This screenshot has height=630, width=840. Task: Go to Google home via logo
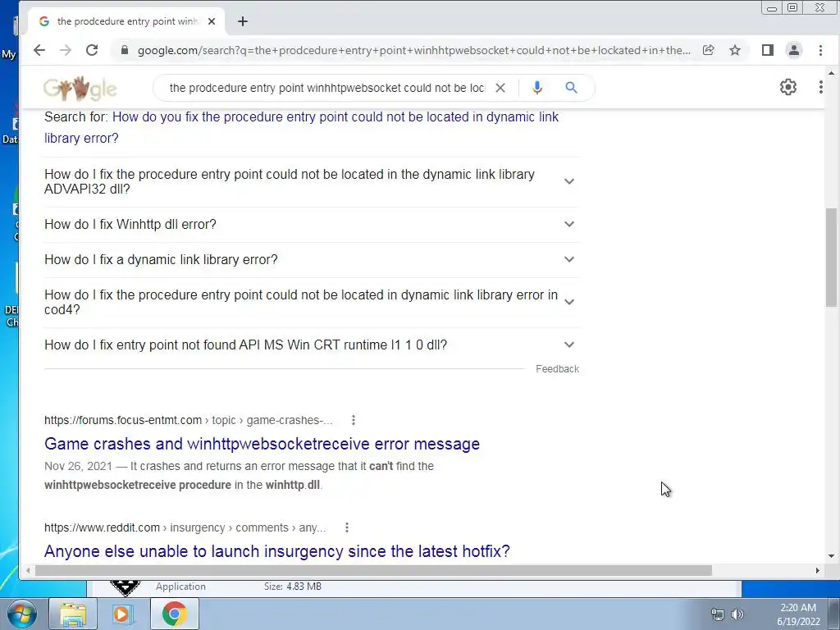tap(80, 89)
